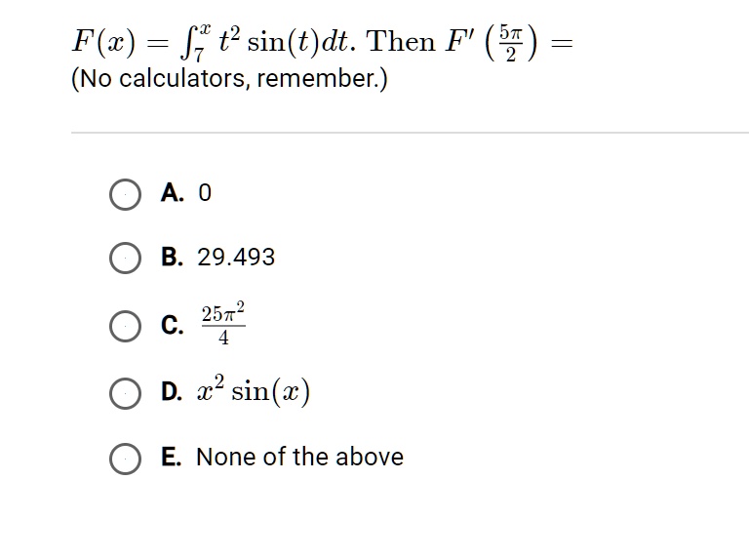Click the answer text 0

click(x=205, y=193)
